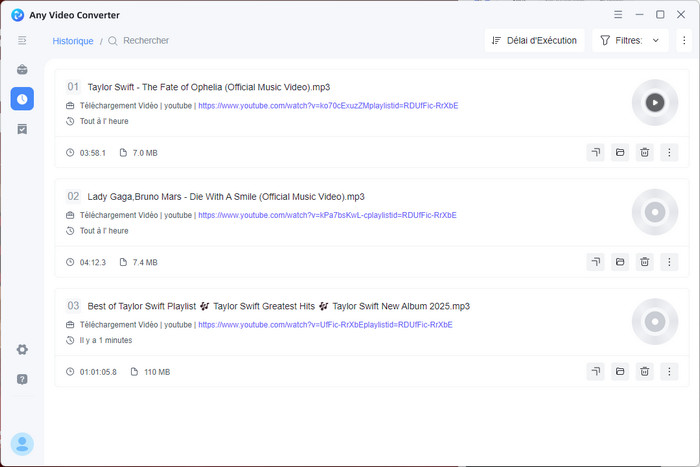This screenshot has height=467, width=700.
Task: Collapse the sidebar with hamburger icon
Action: tap(22, 40)
